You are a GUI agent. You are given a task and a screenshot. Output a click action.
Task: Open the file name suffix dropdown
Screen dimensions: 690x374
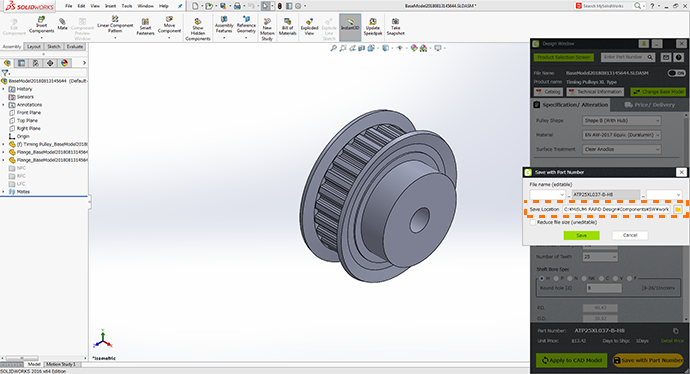[x=664, y=194]
